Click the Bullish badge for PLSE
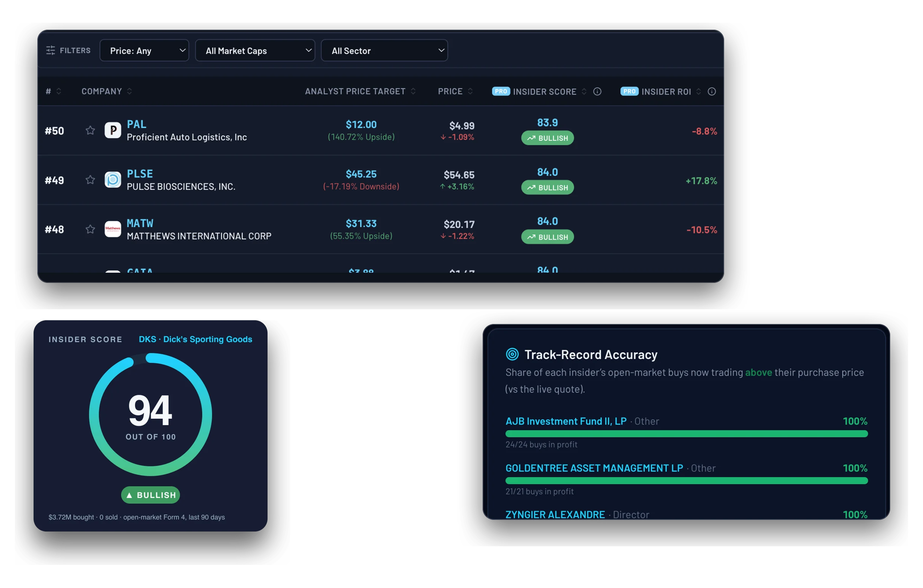Image resolution: width=923 pixels, height=588 pixels. coord(547,188)
